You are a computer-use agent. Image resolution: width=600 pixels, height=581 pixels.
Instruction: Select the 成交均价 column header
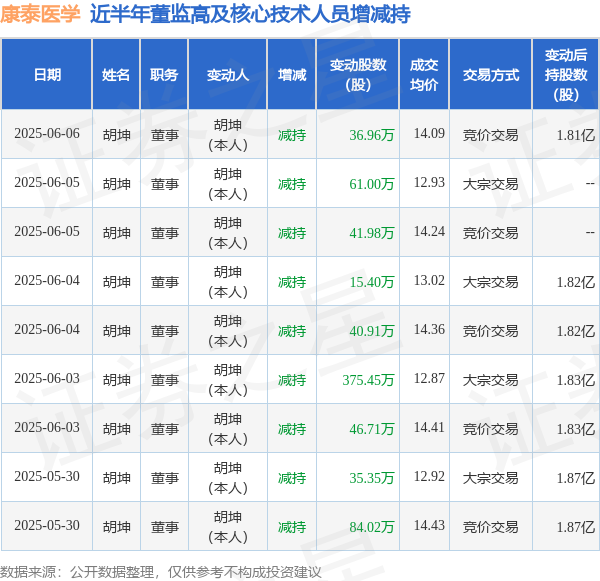(x=424, y=75)
